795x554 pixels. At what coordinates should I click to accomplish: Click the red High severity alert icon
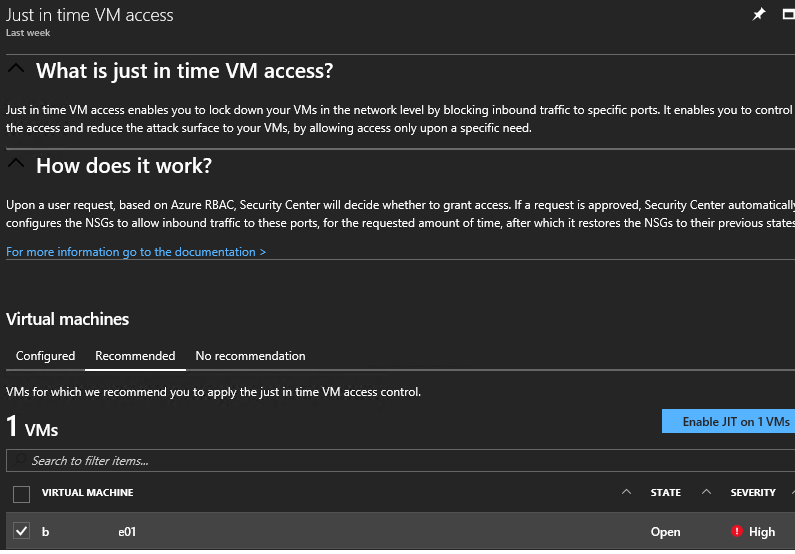[737, 532]
